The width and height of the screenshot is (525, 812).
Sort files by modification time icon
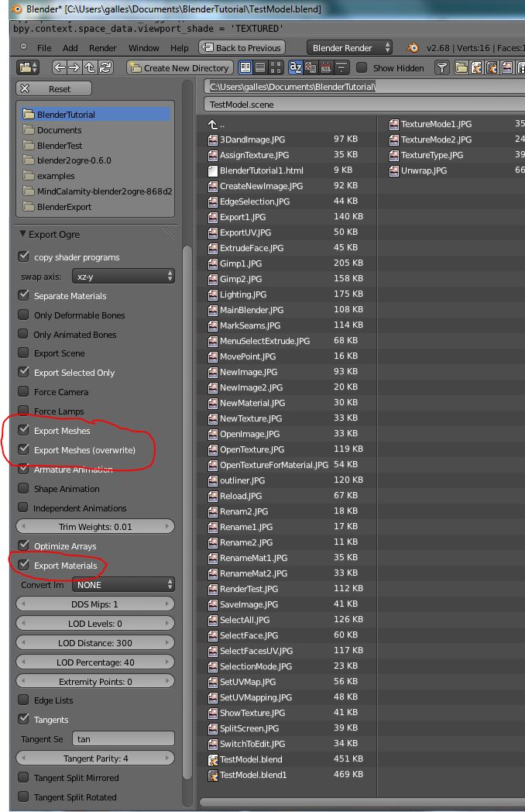[x=326, y=67]
